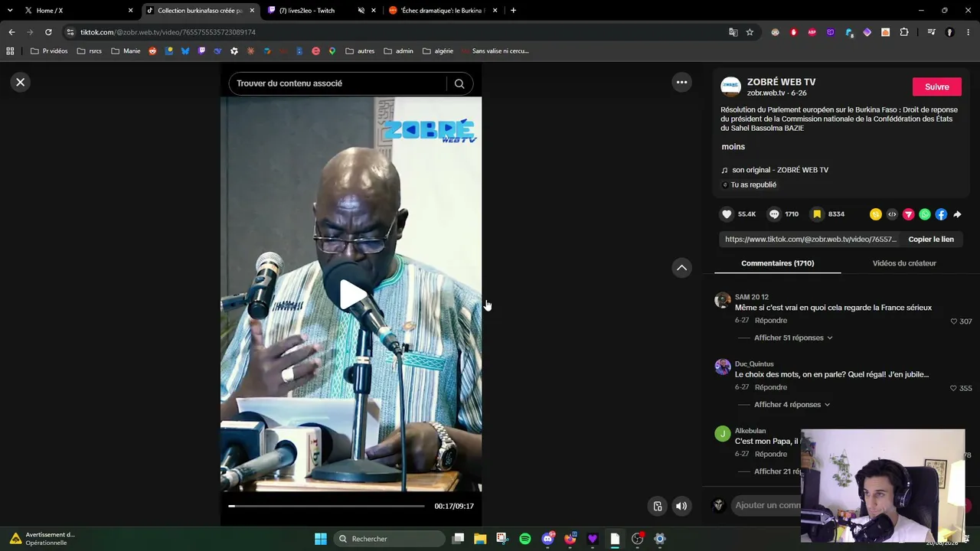Screen dimensions: 980x551
Task: Like the video with the heart icon
Action: click(x=727, y=214)
